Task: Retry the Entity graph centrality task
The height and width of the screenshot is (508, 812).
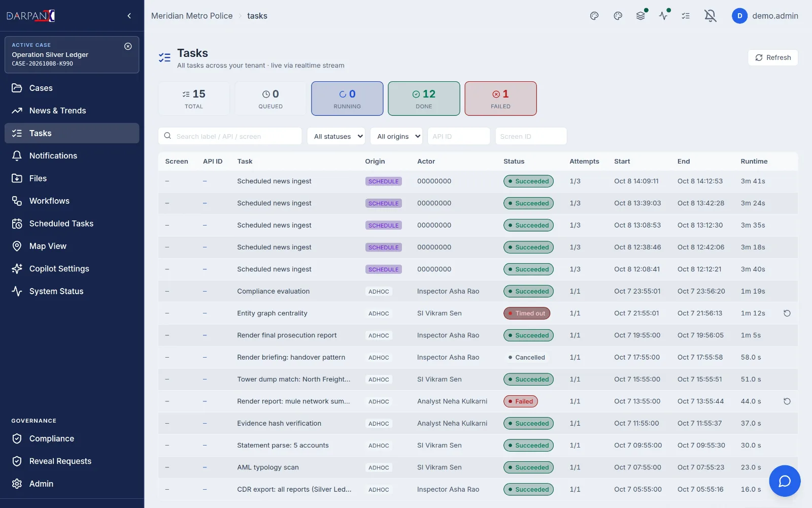Action: click(787, 313)
